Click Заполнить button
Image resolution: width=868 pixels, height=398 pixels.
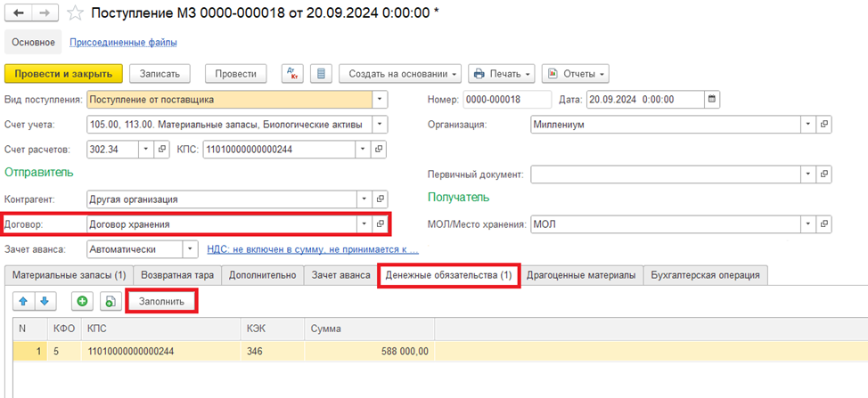(x=161, y=301)
